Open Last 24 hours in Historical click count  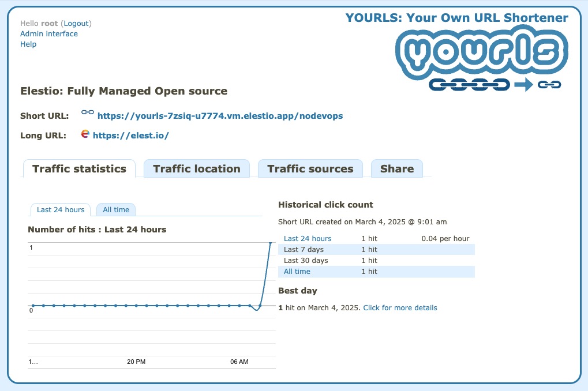[308, 238]
